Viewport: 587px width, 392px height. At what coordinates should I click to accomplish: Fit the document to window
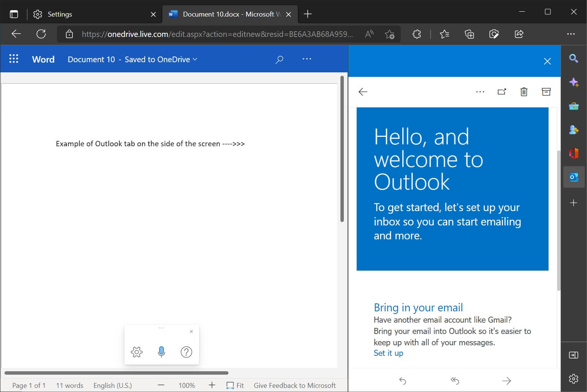click(235, 385)
